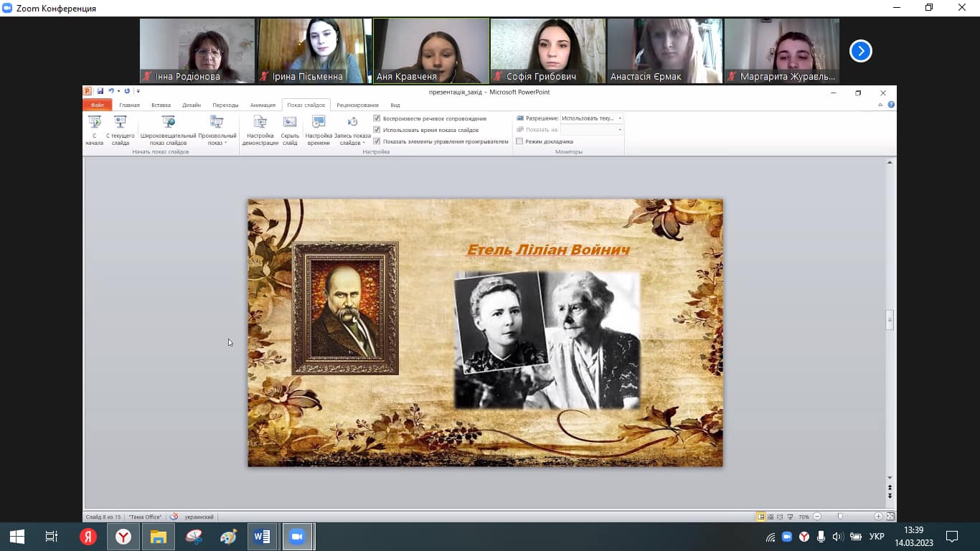Open the Файл menu button
This screenshot has height=551, width=980.
tap(98, 105)
